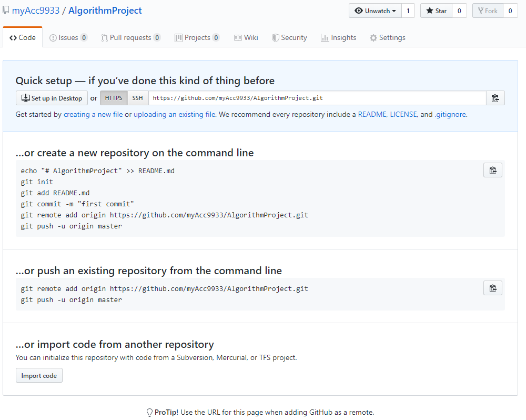This screenshot has width=526, height=420.
Task: Follow the 'uploading an existing file' link
Action: pos(175,115)
